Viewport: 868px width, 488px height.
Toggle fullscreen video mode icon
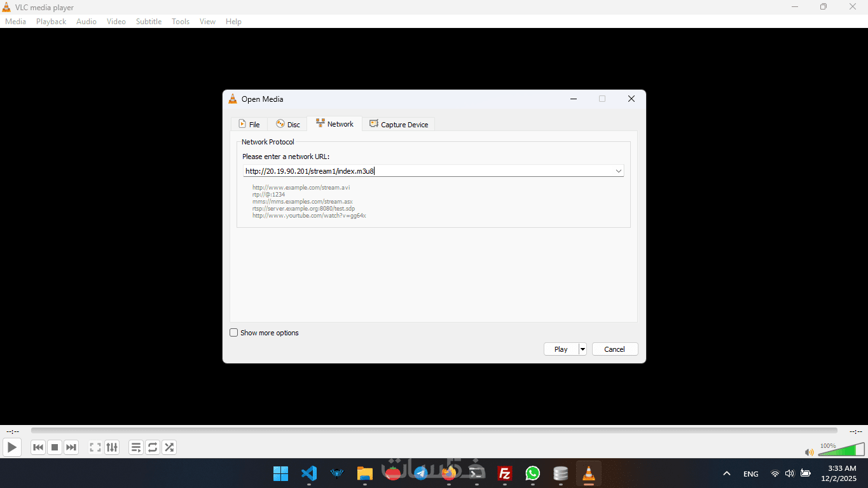point(95,447)
